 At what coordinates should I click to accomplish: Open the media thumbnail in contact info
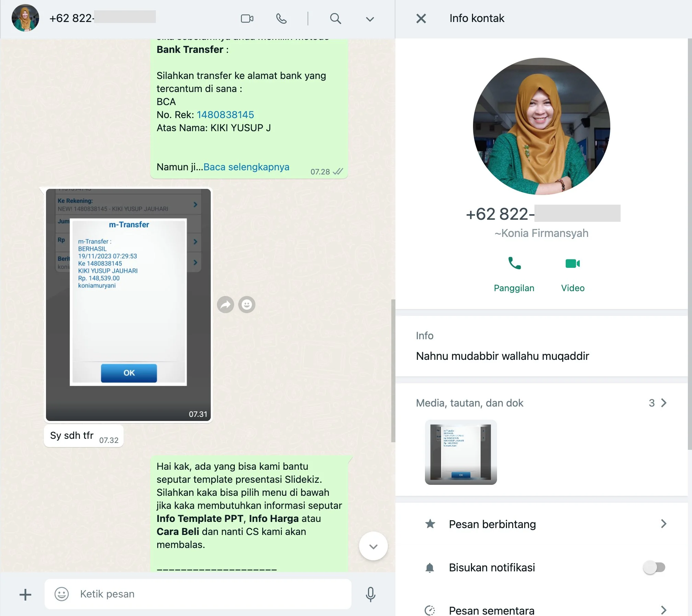pos(461,452)
